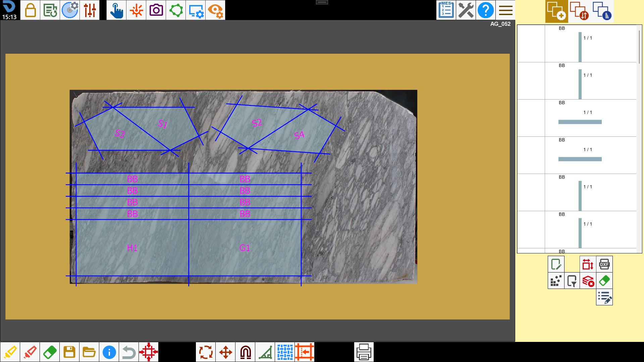The height and width of the screenshot is (362, 644).
Task: Select the hand pointer touch tool
Action: point(116,10)
